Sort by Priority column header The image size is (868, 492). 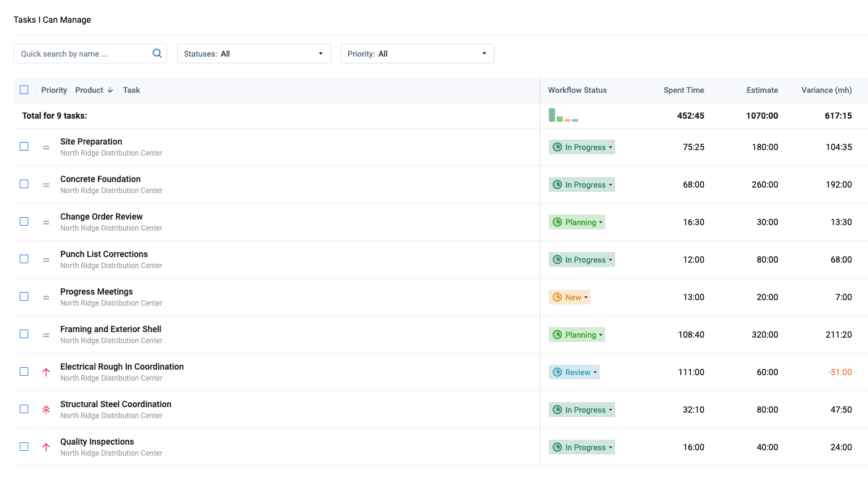pyautogui.click(x=54, y=90)
